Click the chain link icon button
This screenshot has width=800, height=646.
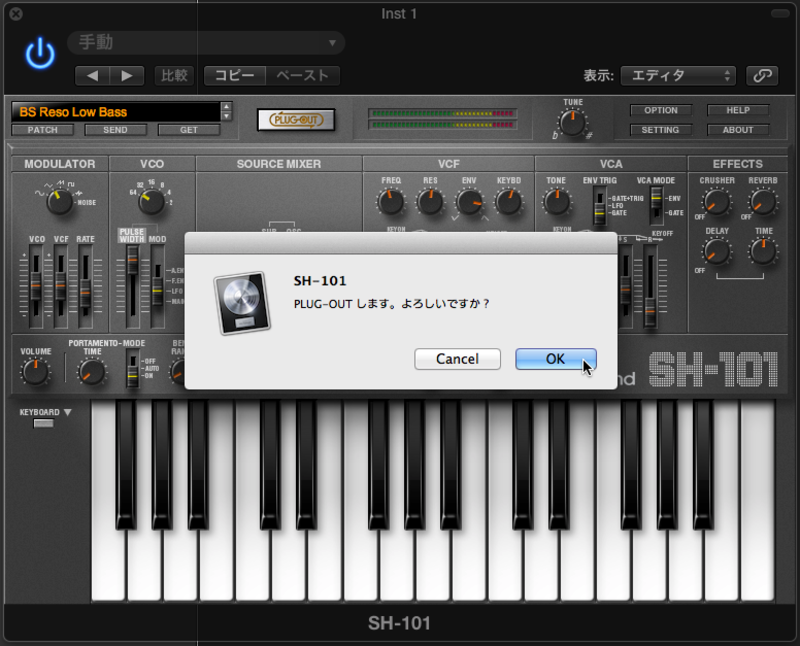(762, 76)
